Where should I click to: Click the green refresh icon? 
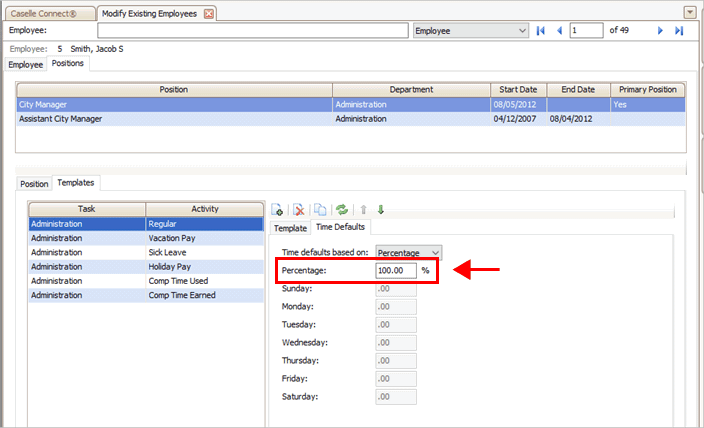point(342,210)
